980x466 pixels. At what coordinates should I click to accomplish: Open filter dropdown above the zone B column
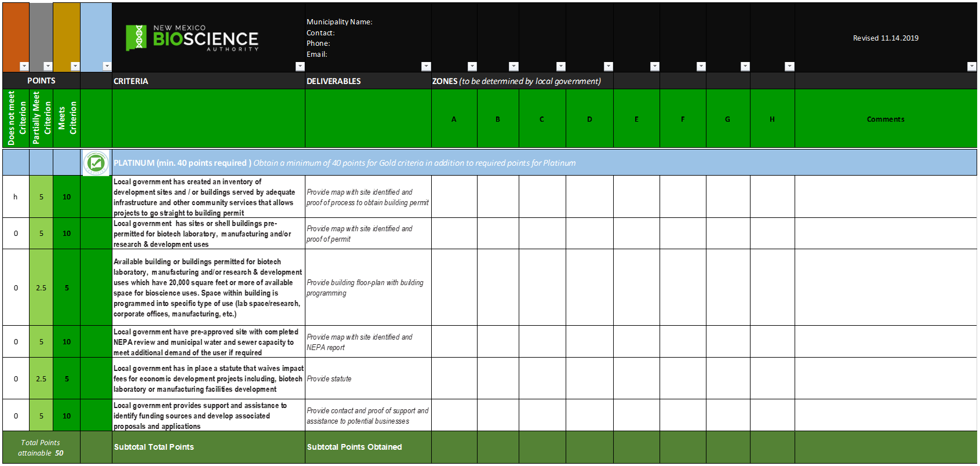[513, 66]
